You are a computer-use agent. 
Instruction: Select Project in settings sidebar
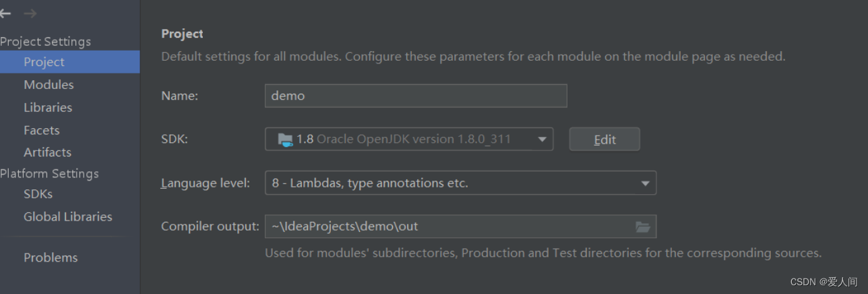coord(44,62)
